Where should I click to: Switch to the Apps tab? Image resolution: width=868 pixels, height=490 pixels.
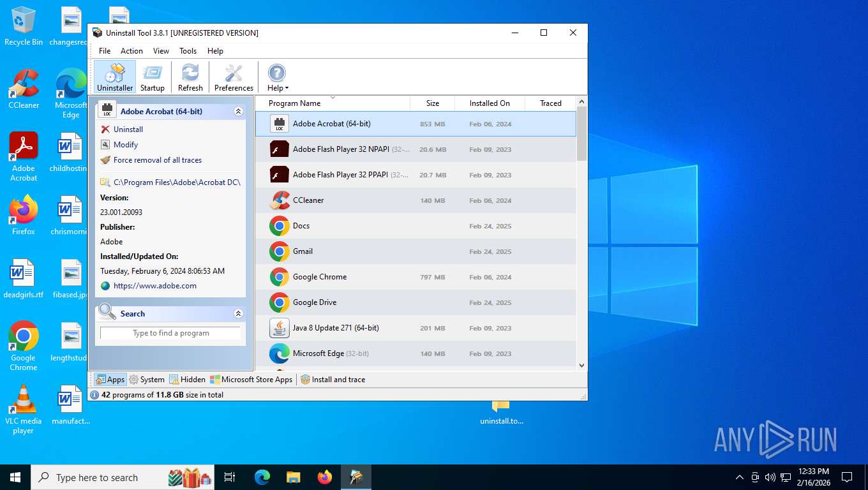[110, 380]
